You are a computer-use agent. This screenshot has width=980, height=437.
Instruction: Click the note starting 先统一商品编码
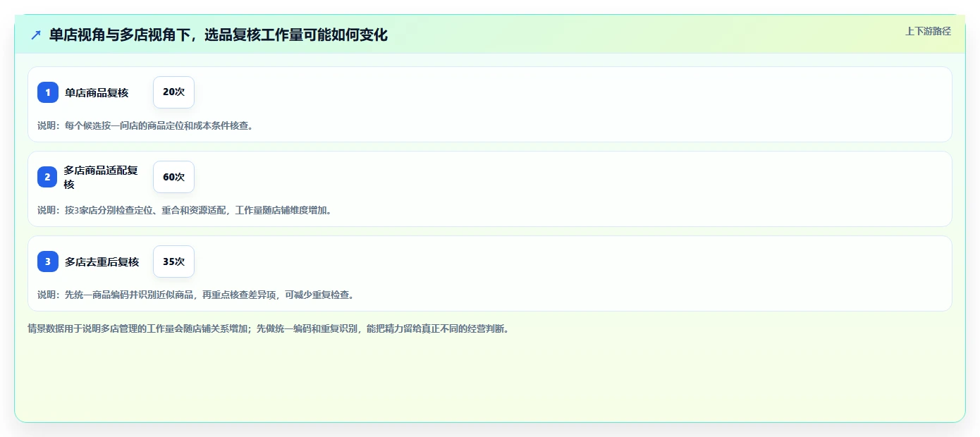[x=197, y=295]
